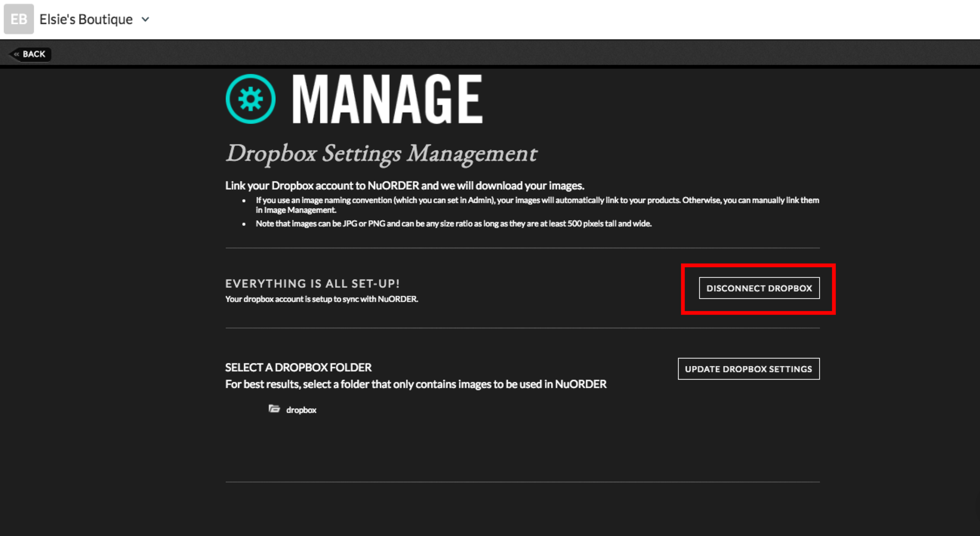The image size is (980, 536).
Task: Click the Disconnect Dropbox button
Action: pos(759,288)
